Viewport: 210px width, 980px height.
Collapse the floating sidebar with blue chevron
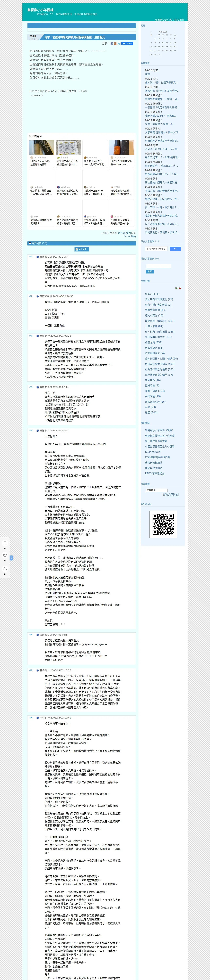tap(11, 558)
